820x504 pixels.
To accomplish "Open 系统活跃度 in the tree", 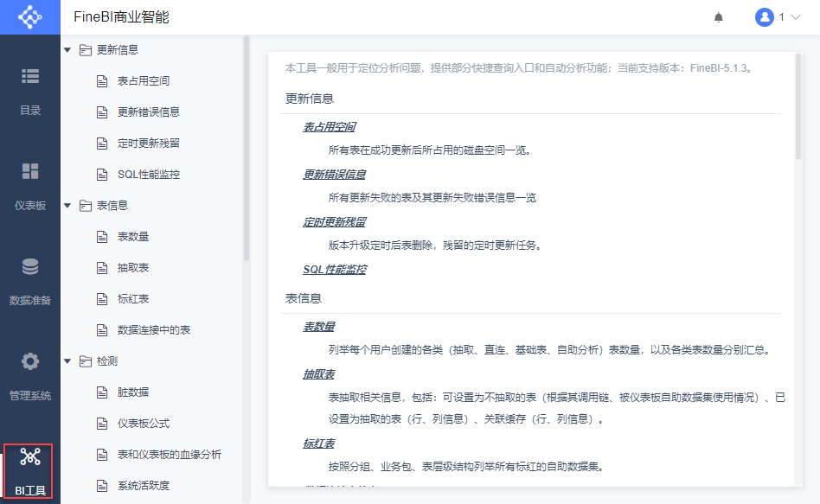I will point(144,486).
